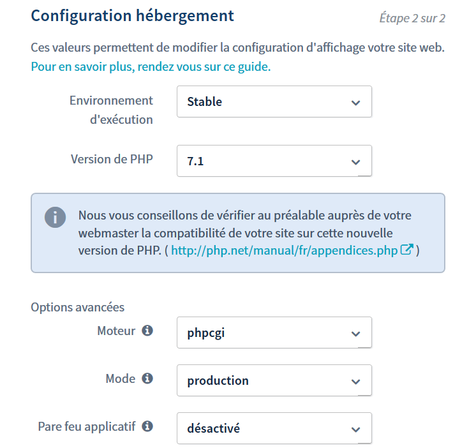The height and width of the screenshot is (448, 476).
Task: Click the 'Étape 2 sur 2' step indicator
Action: pyautogui.click(x=412, y=19)
